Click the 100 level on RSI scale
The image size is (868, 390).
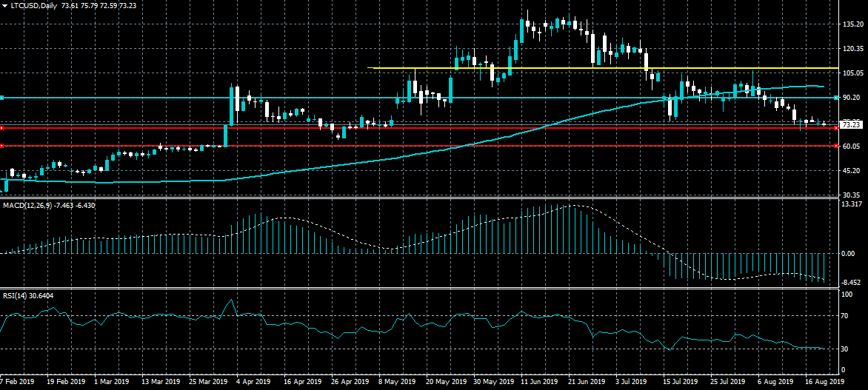tap(847, 295)
